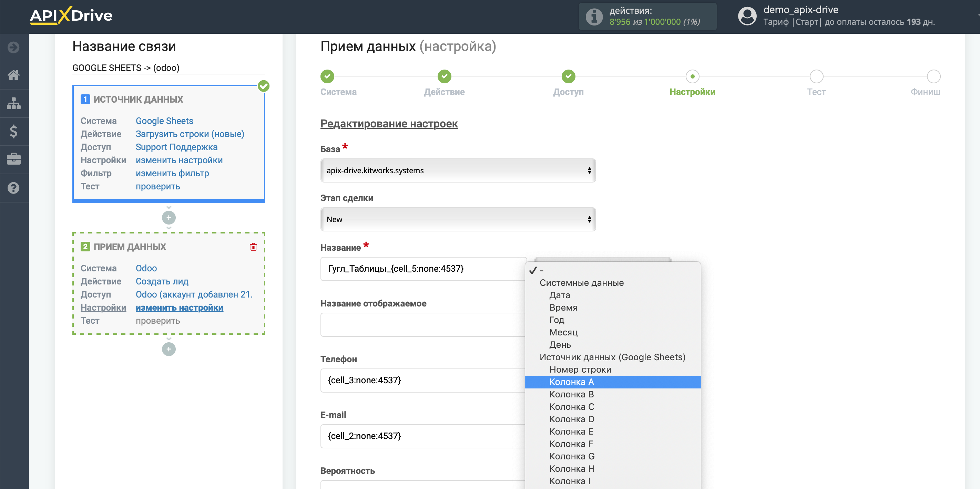The image size is (980, 489).
Task: Click the Финиш step circle
Action: [x=933, y=76]
